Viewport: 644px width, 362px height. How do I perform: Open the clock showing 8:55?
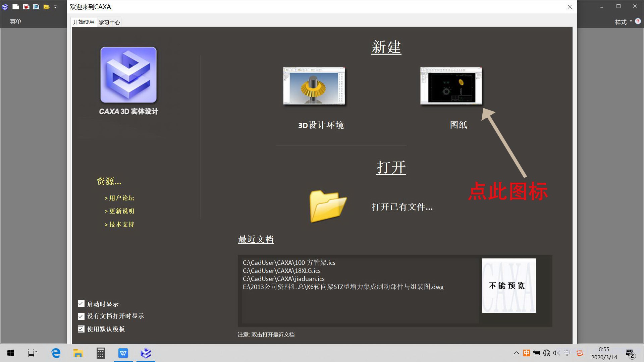(x=604, y=353)
